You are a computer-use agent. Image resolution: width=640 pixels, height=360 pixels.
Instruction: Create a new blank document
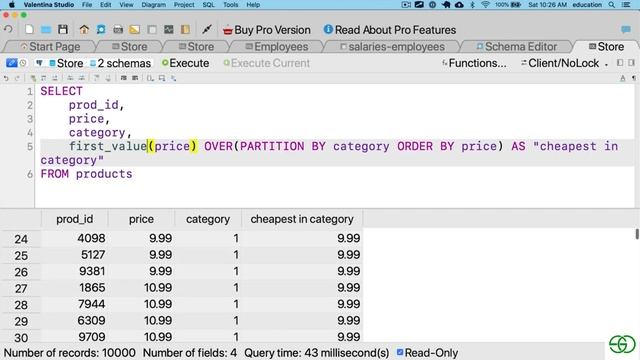29,29
